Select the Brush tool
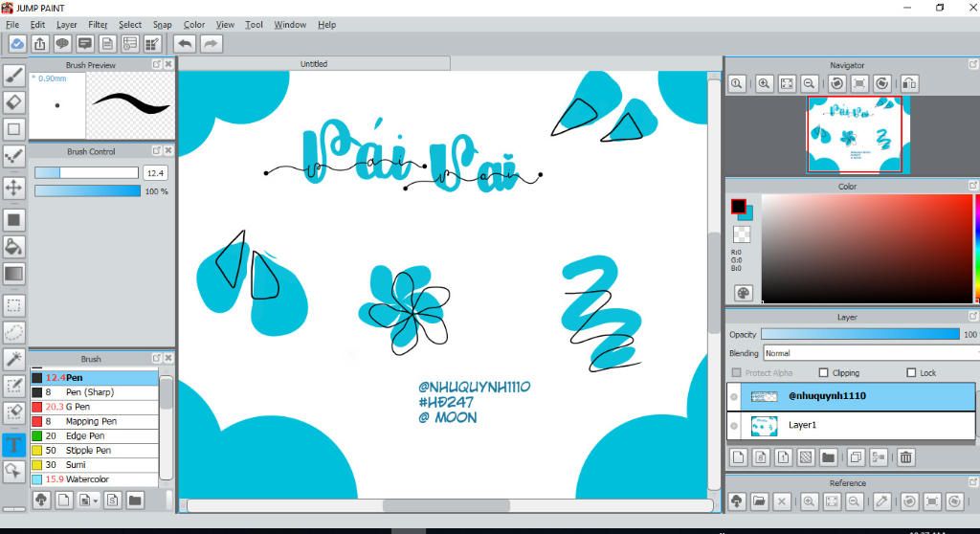 [13, 76]
